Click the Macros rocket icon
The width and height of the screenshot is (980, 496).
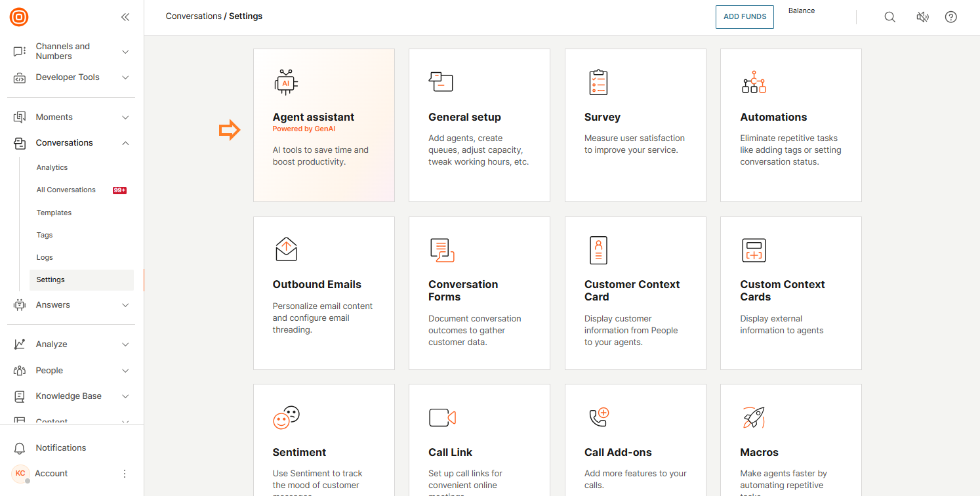[754, 418]
